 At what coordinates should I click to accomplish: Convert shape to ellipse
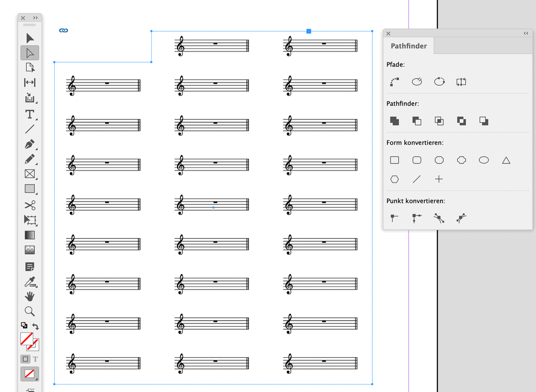click(484, 160)
